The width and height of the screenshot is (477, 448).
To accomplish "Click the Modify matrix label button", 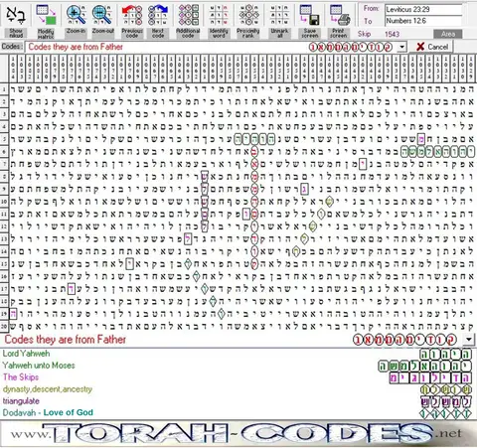I will click(46, 33).
